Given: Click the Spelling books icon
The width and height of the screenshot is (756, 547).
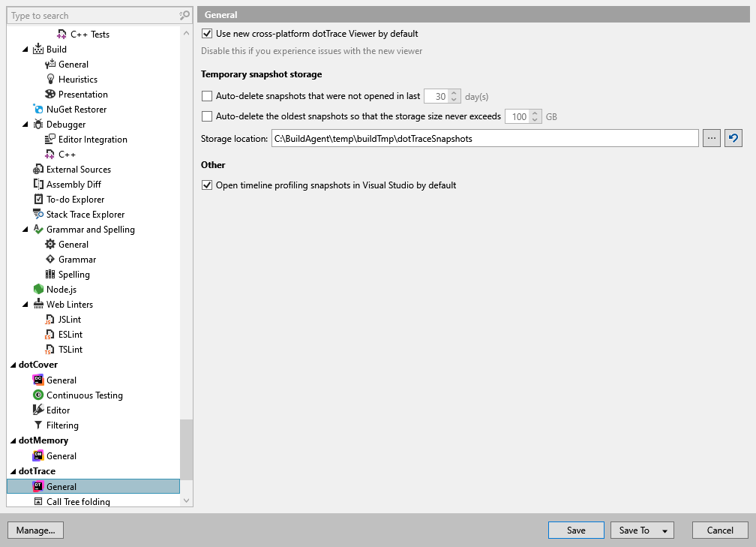Looking at the screenshot, I should point(50,274).
